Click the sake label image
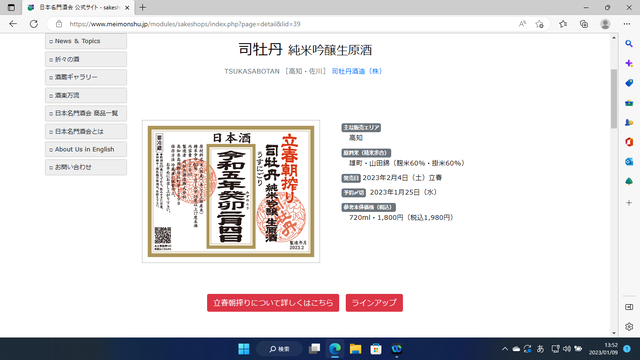640x360 pixels. coord(231,191)
